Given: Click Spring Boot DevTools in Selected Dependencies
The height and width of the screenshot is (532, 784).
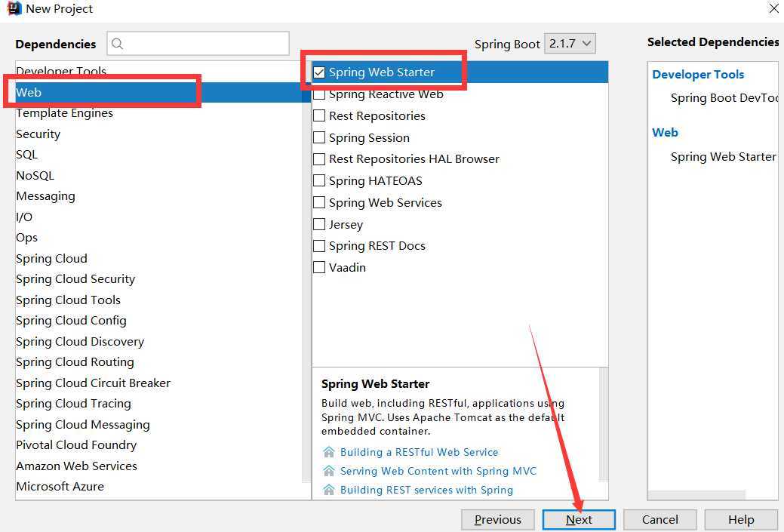Looking at the screenshot, I should coord(724,98).
